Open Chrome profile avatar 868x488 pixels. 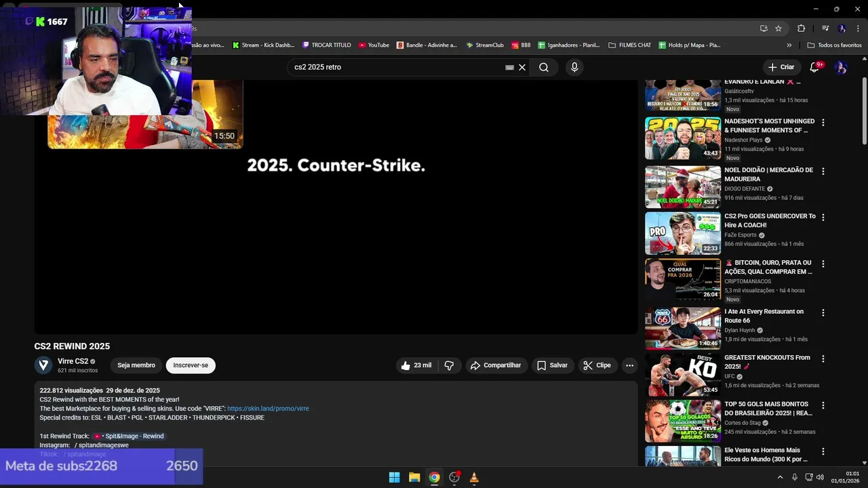click(842, 28)
